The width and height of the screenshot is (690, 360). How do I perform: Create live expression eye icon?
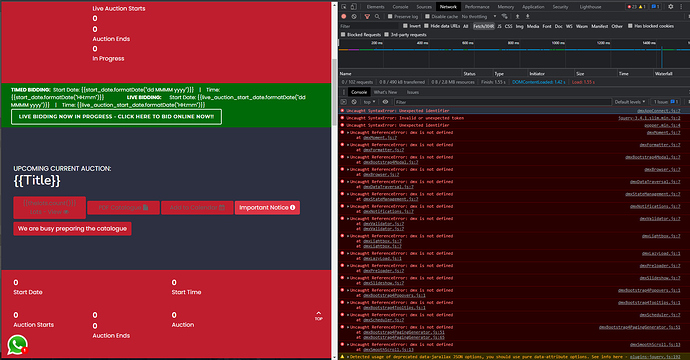pos(385,102)
